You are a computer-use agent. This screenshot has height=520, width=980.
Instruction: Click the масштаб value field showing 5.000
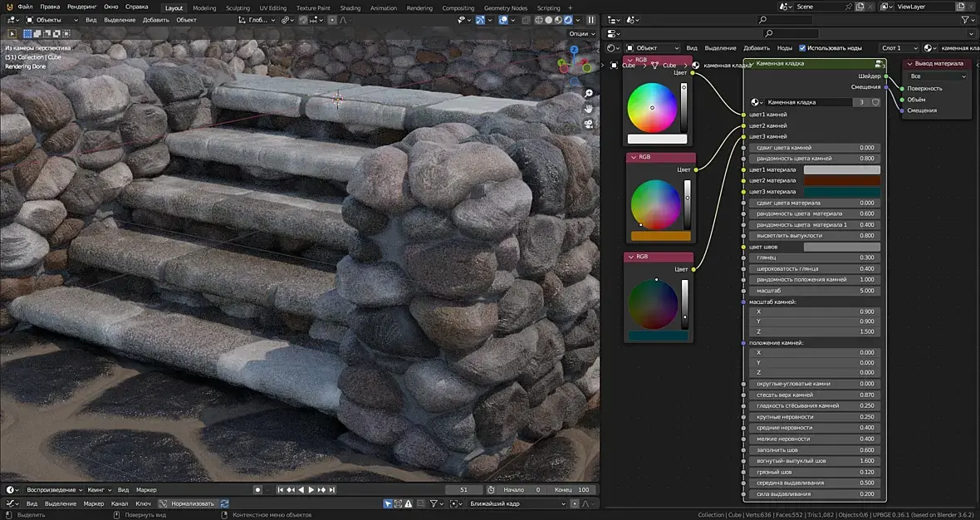click(814, 291)
